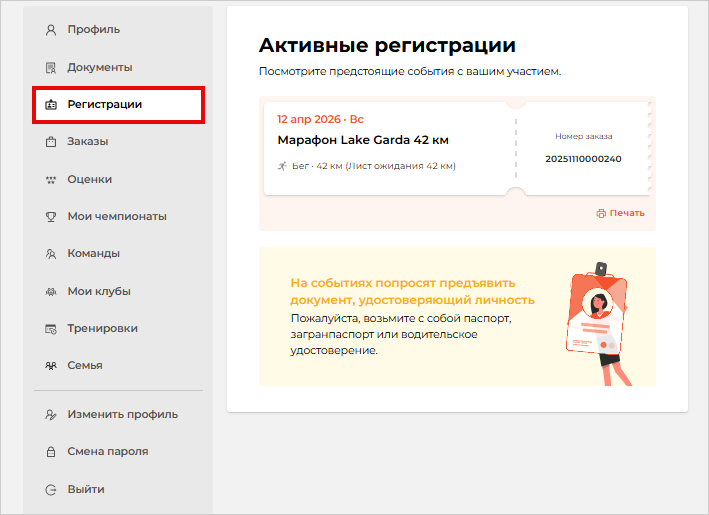The height and width of the screenshot is (515, 709).
Task: Open the Регистрации menu item
Action: (104, 104)
